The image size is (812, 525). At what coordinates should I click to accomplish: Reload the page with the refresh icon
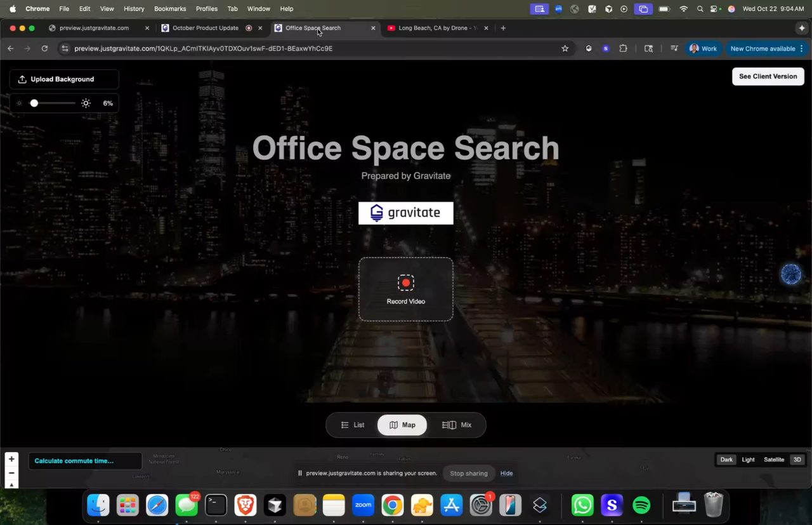(44, 48)
